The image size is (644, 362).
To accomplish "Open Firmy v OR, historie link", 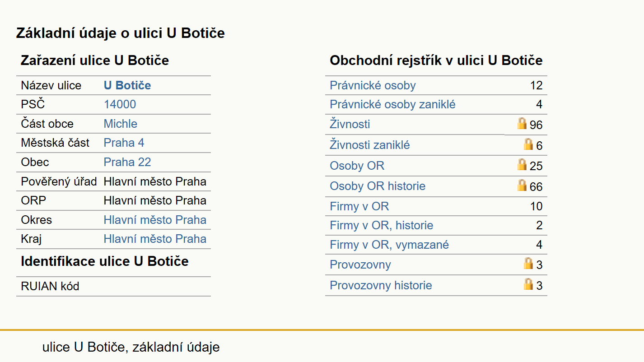I will pos(382,226).
